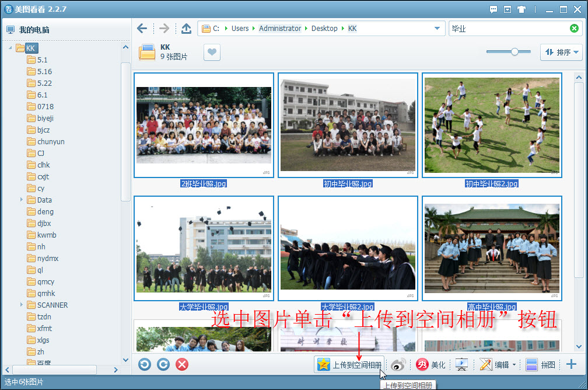Add KK folder to favorites heart
This screenshot has width=588, height=390.
[212, 52]
